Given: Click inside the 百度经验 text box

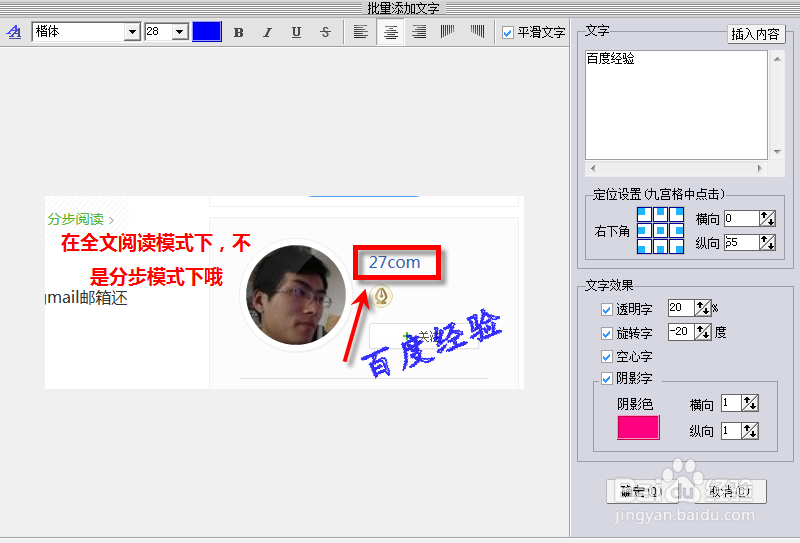Looking at the screenshot, I should click(676, 105).
